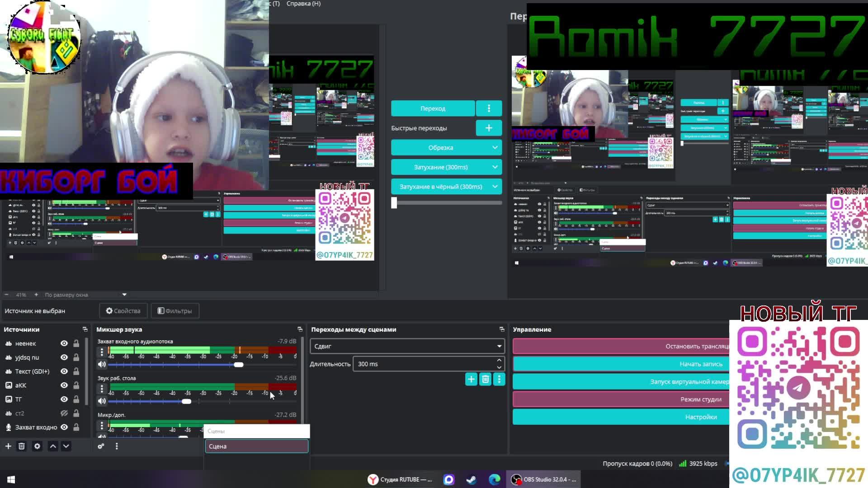
Task: Add a new source with plus icon
Action: tap(8, 446)
